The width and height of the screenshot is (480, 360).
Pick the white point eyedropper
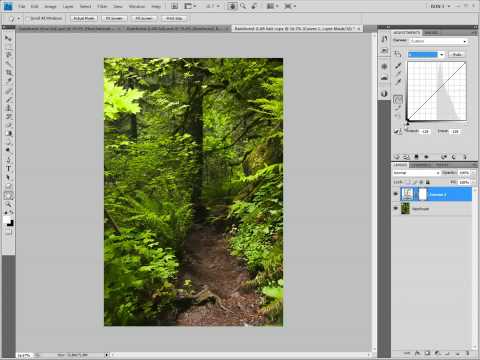[x=398, y=82]
